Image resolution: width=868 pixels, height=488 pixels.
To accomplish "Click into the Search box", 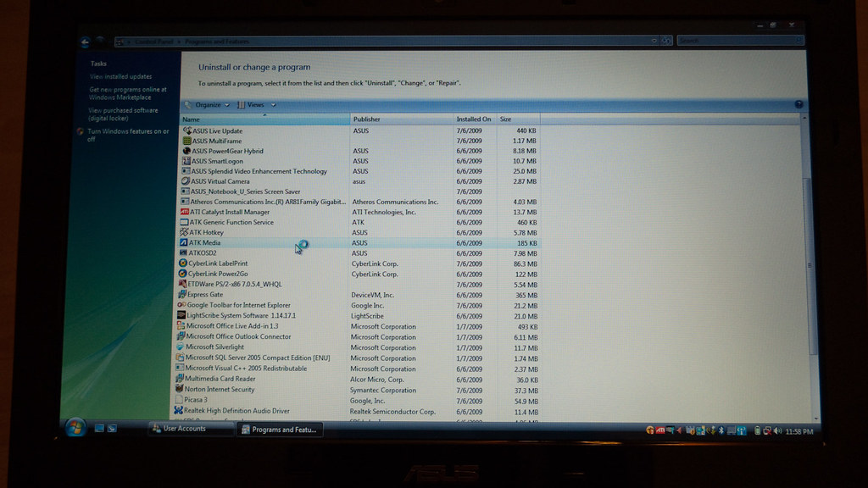I will (x=739, y=41).
